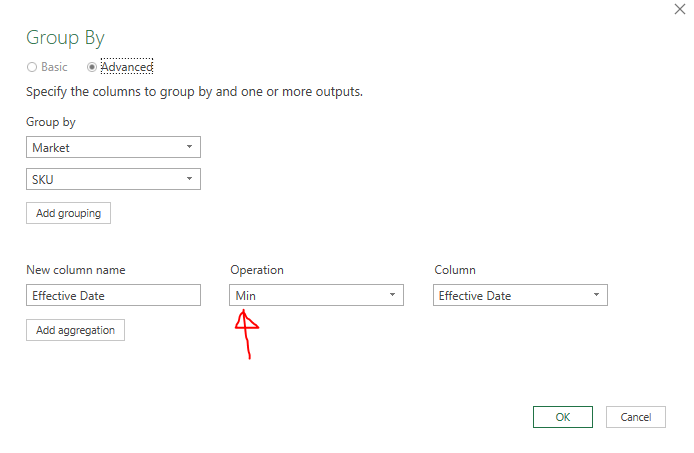Click the New column name label
This screenshot has height=453, width=694.
coord(76,270)
